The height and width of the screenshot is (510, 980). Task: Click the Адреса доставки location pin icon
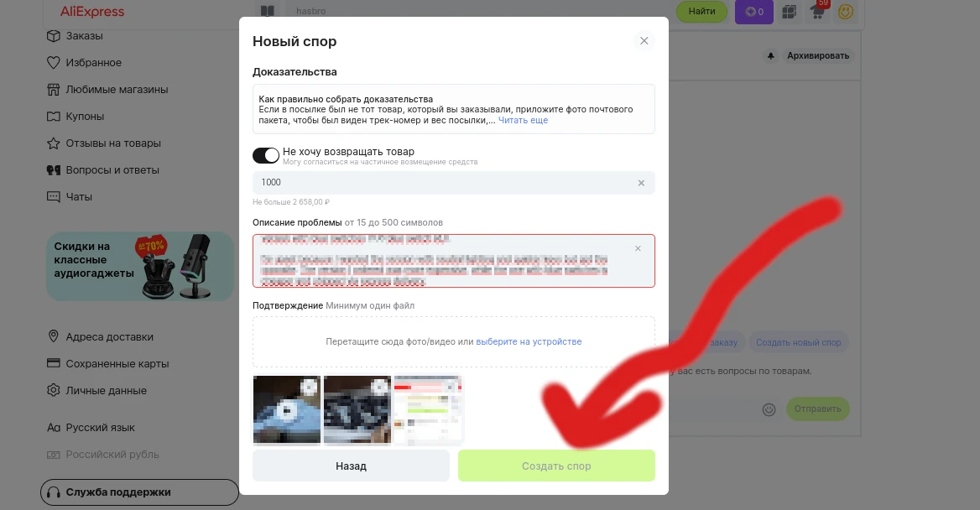pos(54,336)
